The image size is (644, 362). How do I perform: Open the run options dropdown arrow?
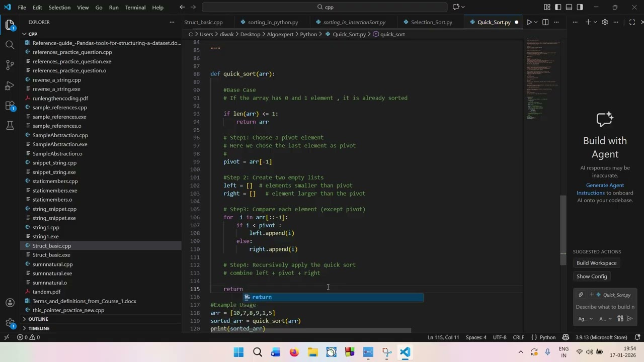pyautogui.click(x=536, y=22)
